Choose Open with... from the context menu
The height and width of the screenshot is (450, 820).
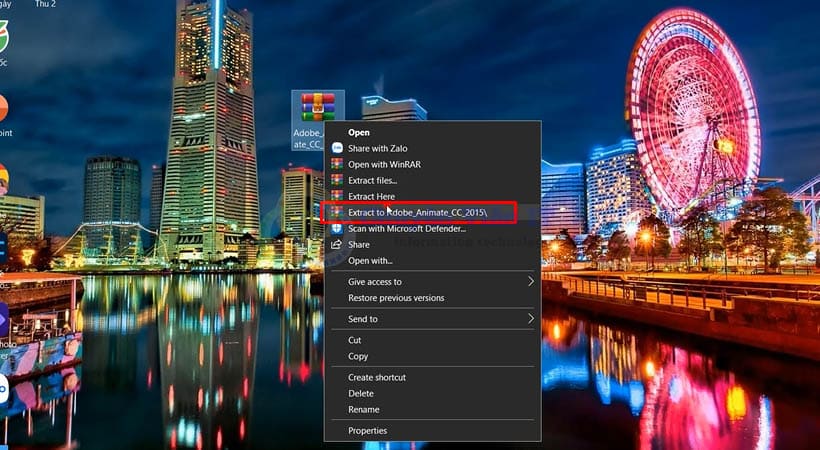pyautogui.click(x=370, y=261)
